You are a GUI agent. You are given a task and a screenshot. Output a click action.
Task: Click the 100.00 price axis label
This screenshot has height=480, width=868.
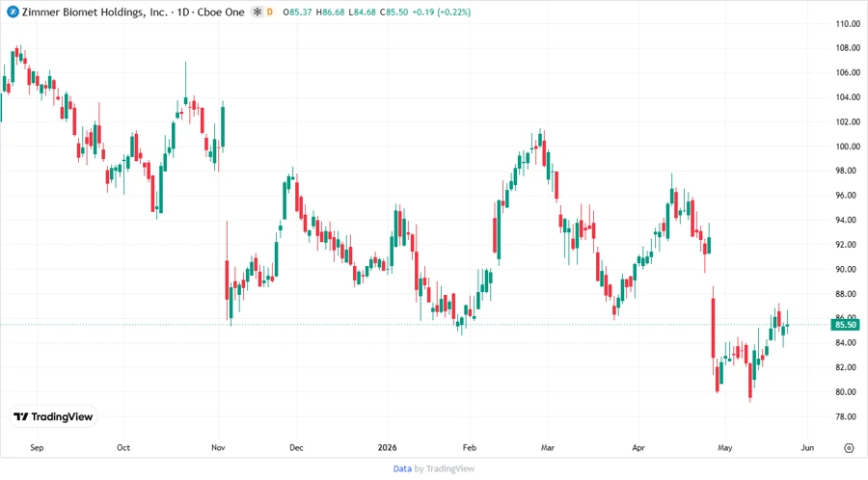(848, 147)
